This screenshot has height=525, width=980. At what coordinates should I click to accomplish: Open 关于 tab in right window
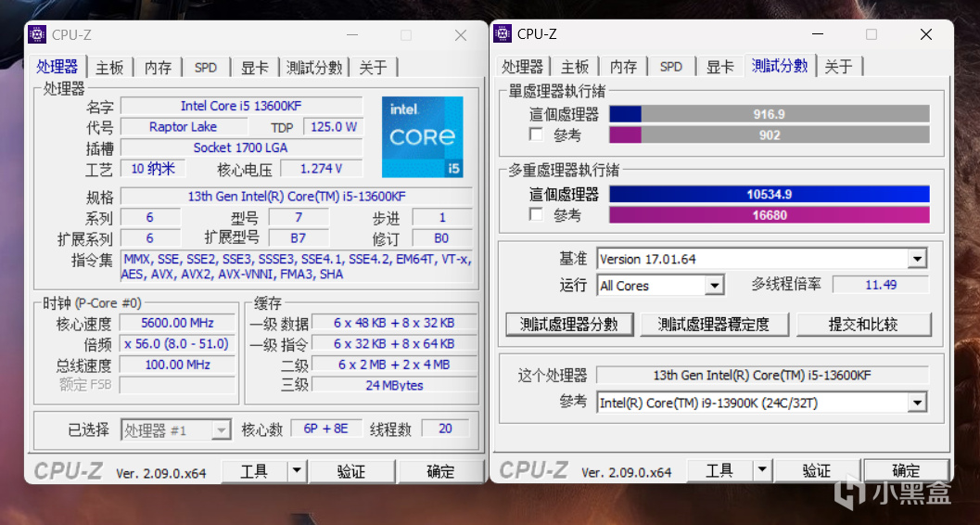tap(839, 67)
